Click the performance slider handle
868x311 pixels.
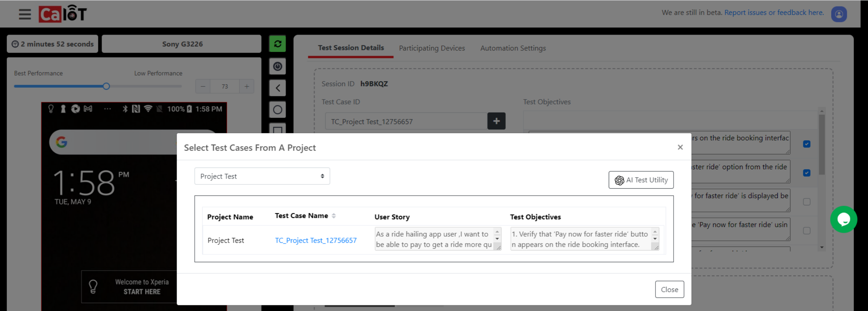click(106, 87)
